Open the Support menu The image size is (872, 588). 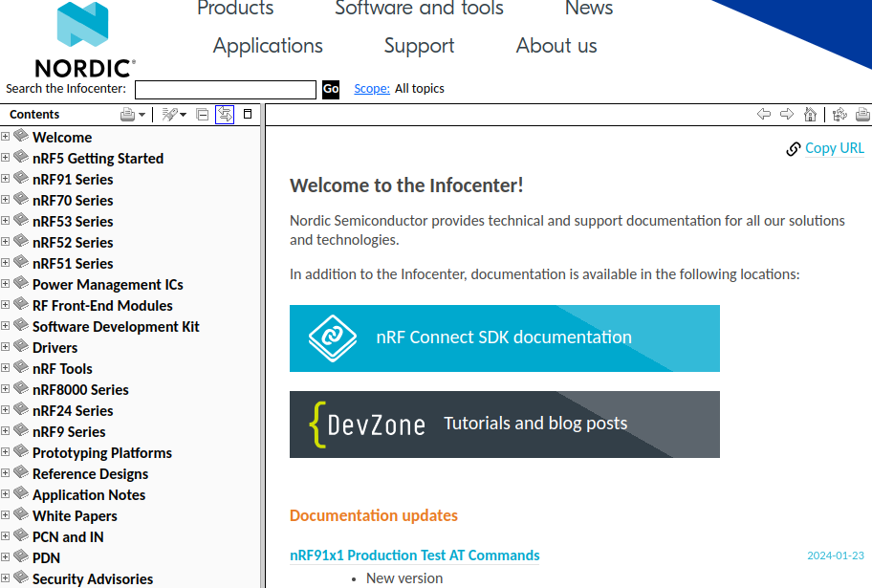pyautogui.click(x=419, y=46)
